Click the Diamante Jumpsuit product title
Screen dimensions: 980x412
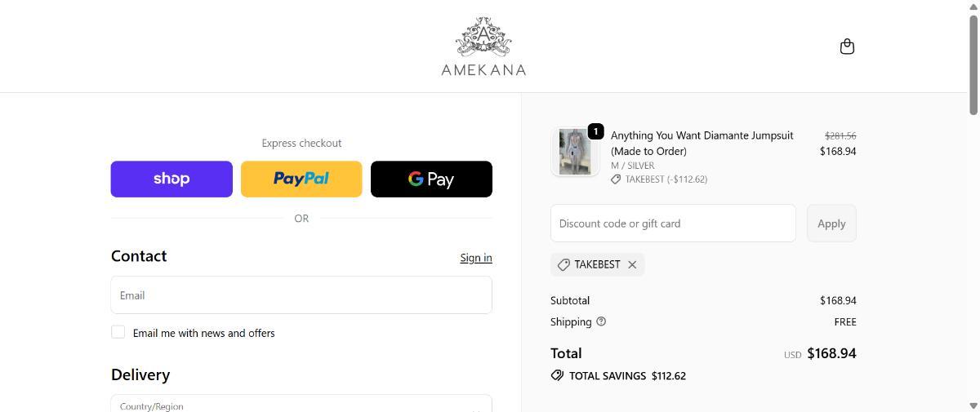click(702, 143)
